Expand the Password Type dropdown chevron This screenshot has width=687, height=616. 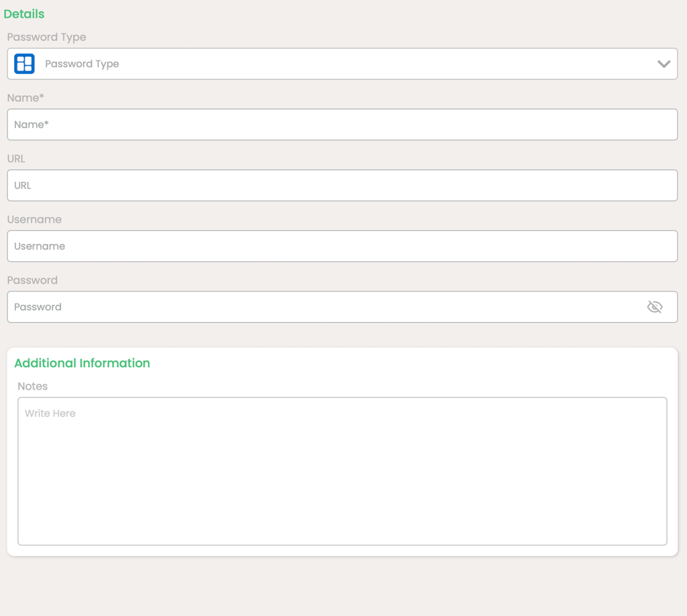tap(664, 64)
